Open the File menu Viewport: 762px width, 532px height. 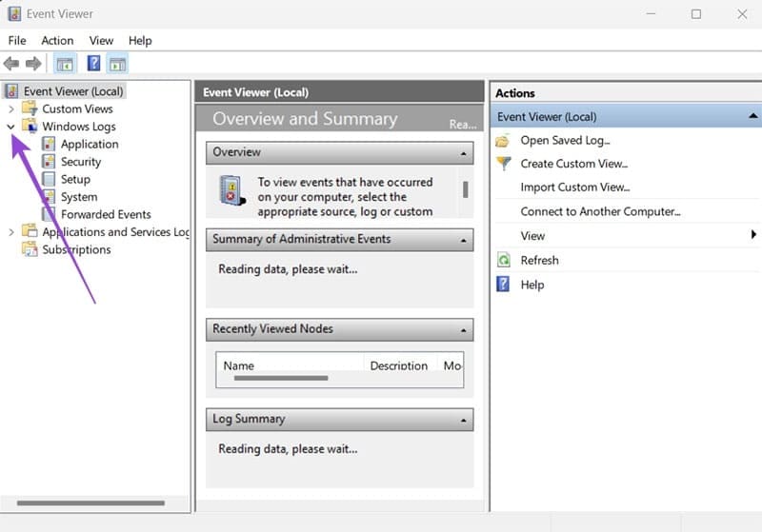(17, 41)
